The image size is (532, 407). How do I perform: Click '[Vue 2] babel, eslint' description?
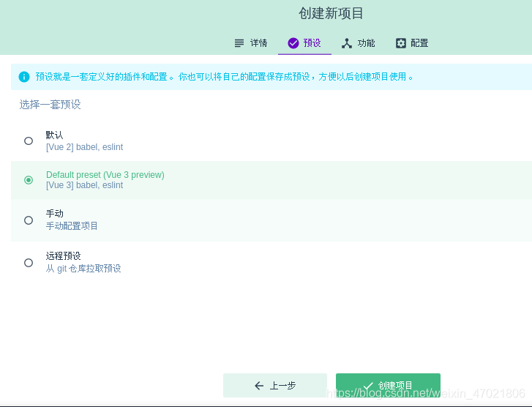tap(84, 147)
